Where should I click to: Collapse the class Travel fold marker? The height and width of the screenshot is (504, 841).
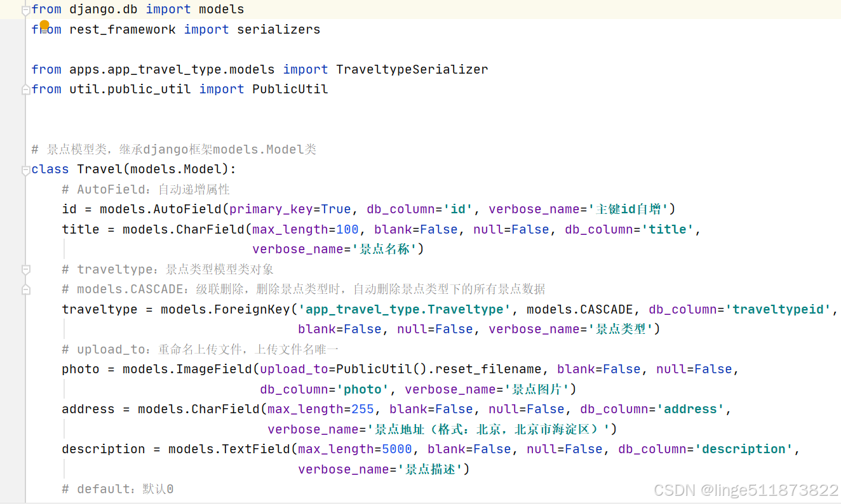click(x=26, y=169)
